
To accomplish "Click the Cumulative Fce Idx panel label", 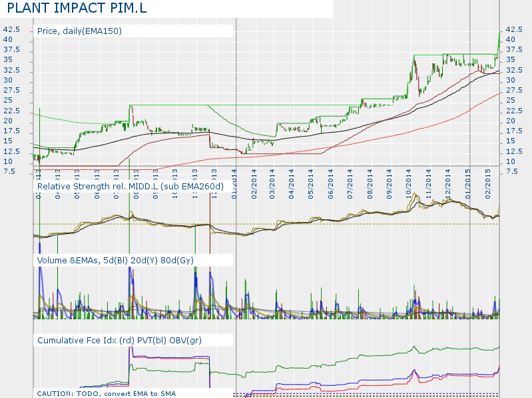I will (119, 340).
